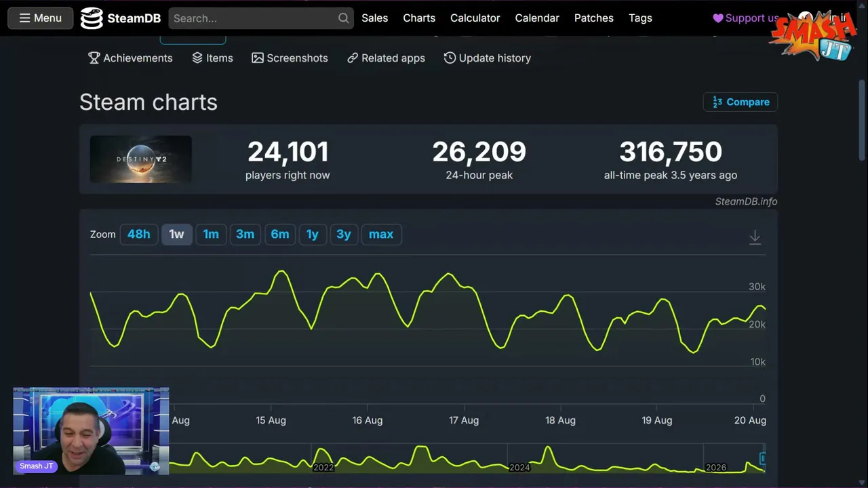Click the 2024 marker in chart navigator
The height and width of the screenshot is (488, 868).
click(519, 468)
